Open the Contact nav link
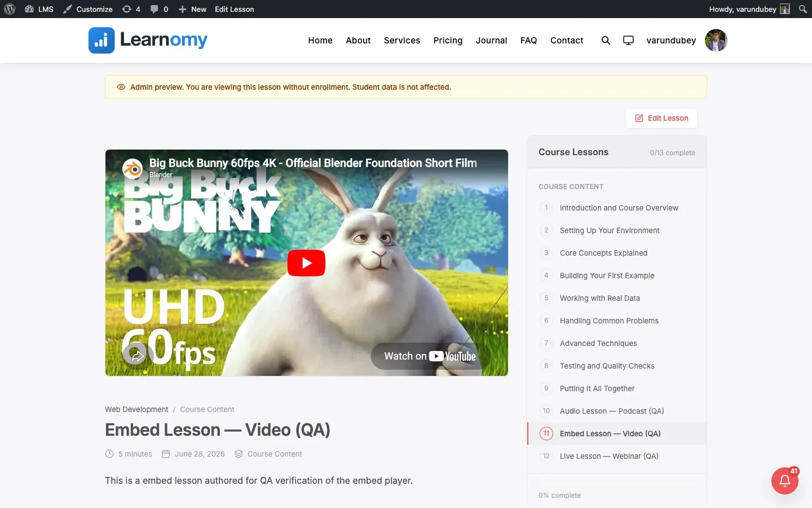Image resolution: width=812 pixels, height=508 pixels. pos(567,41)
